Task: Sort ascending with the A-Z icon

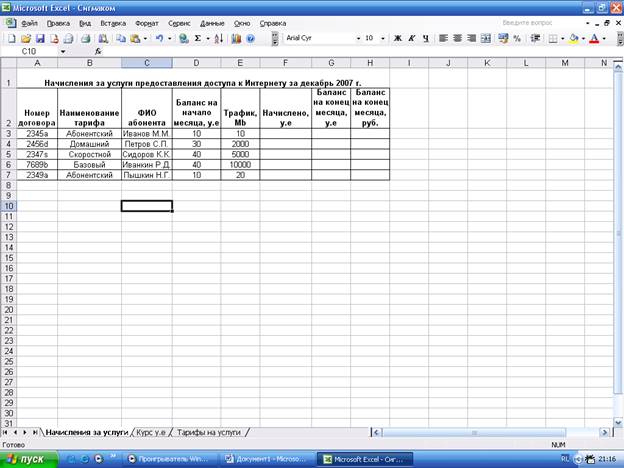Action: [218, 39]
